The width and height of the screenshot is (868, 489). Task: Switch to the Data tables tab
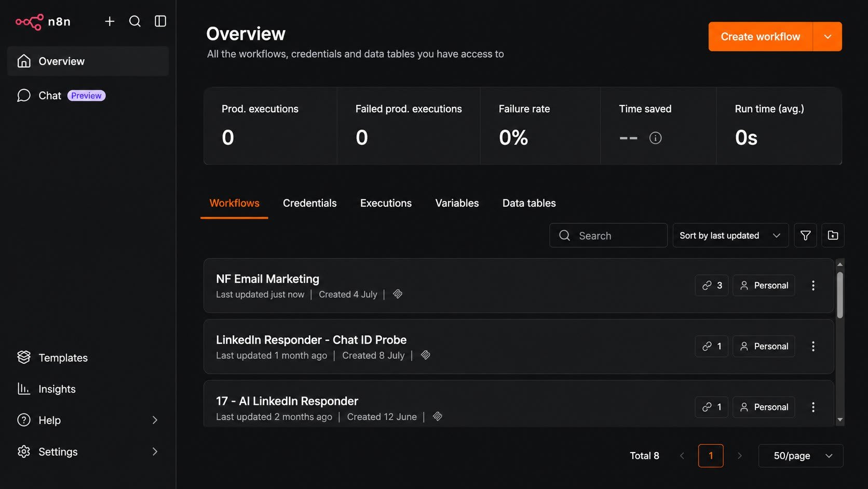(529, 203)
